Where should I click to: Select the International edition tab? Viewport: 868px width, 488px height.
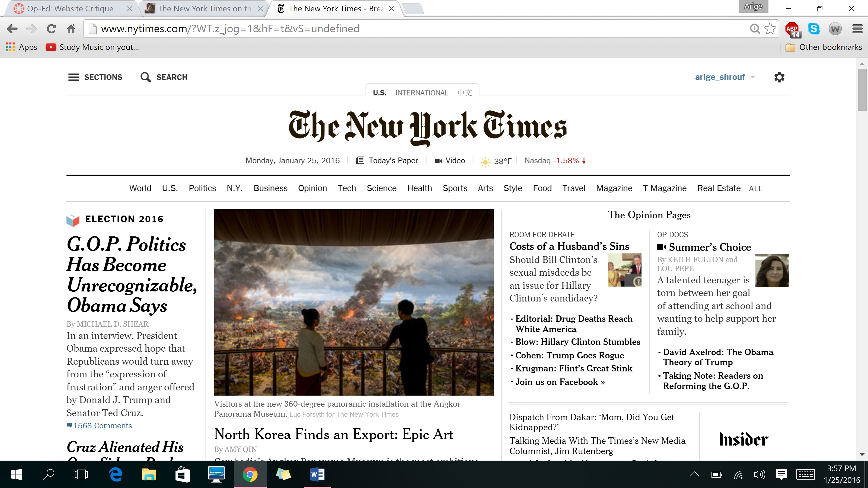(422, 93)
